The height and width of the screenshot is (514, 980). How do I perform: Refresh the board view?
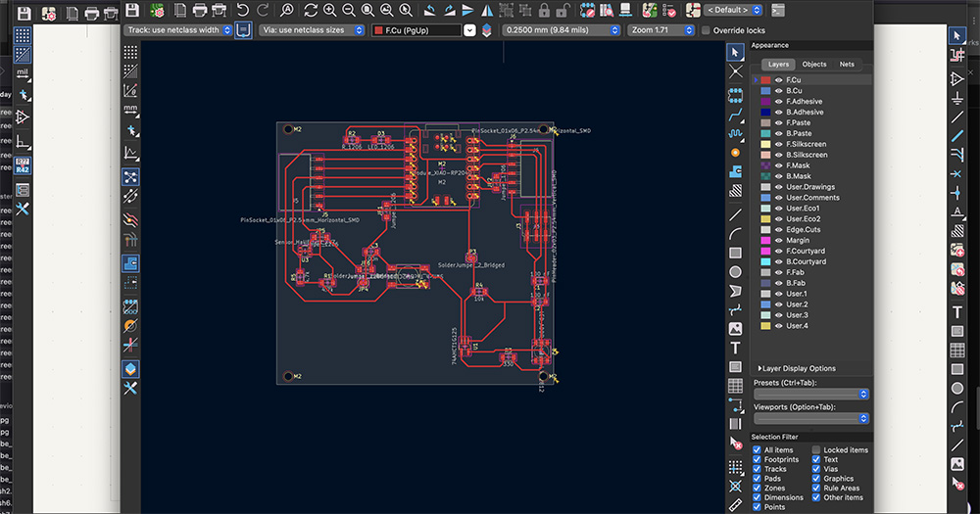(311, 10)
